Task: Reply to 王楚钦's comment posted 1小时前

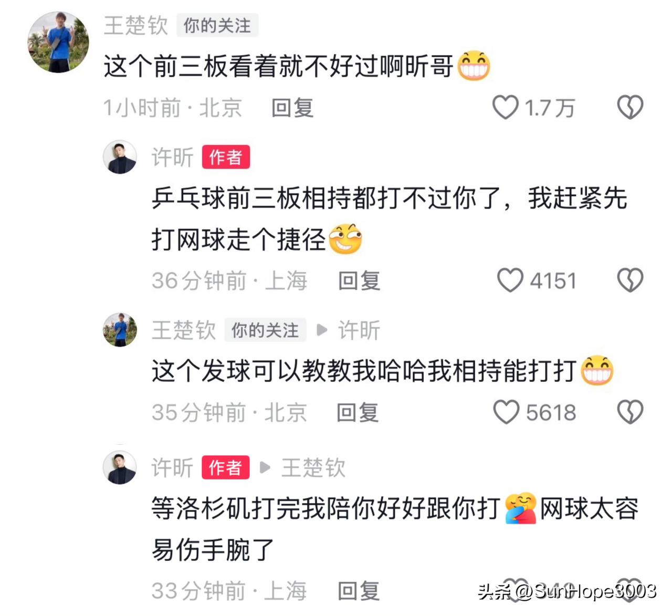Action: (292, 108)
